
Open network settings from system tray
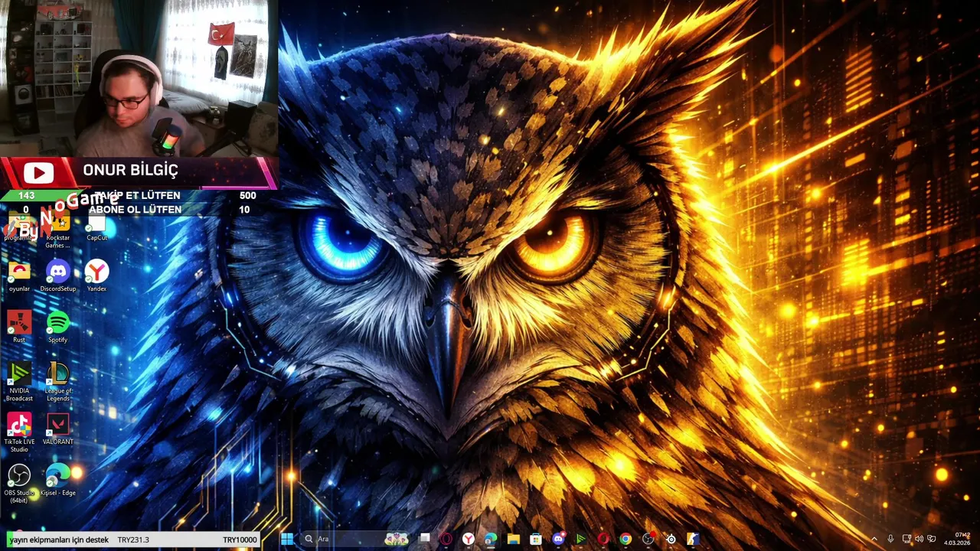tap(906, 539)
